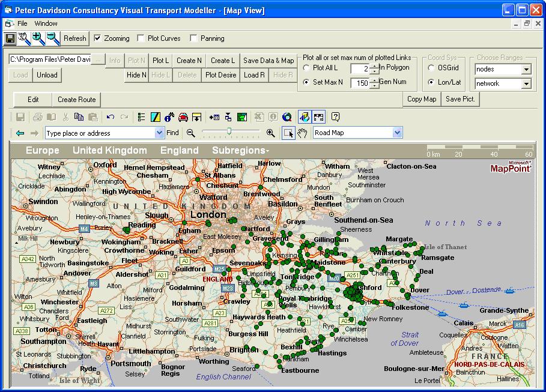Click the map zoom-out magnifier icon
The height and width of the screenshot is (392, 546).
click(x=191, y=133)
